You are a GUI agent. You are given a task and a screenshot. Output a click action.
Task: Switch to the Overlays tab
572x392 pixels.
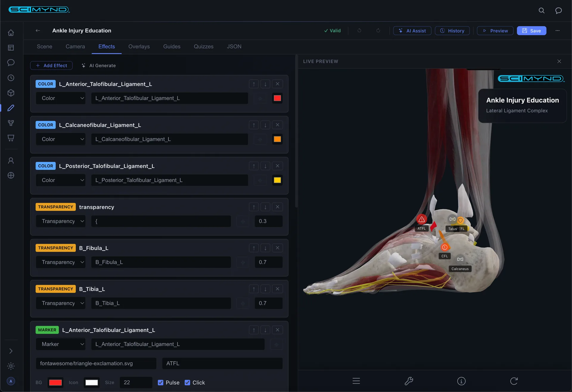(139, 46)
